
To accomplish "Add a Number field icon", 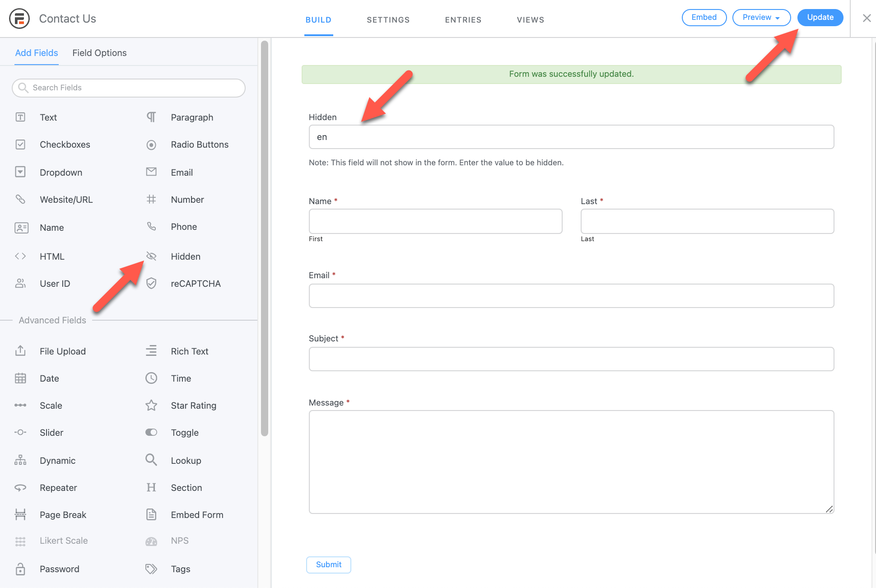I will click(x=151, y=199).
